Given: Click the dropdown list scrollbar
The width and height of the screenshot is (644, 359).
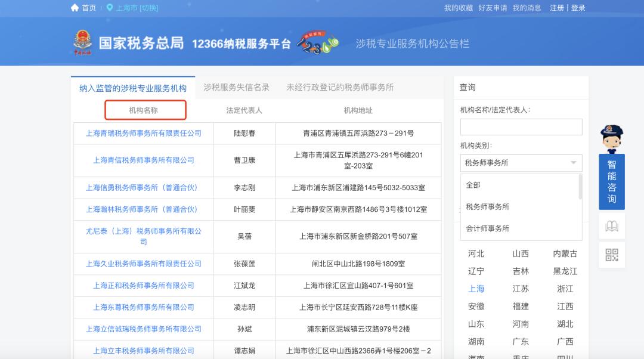Looking at the screenshot, I should (x=580, y=187).
